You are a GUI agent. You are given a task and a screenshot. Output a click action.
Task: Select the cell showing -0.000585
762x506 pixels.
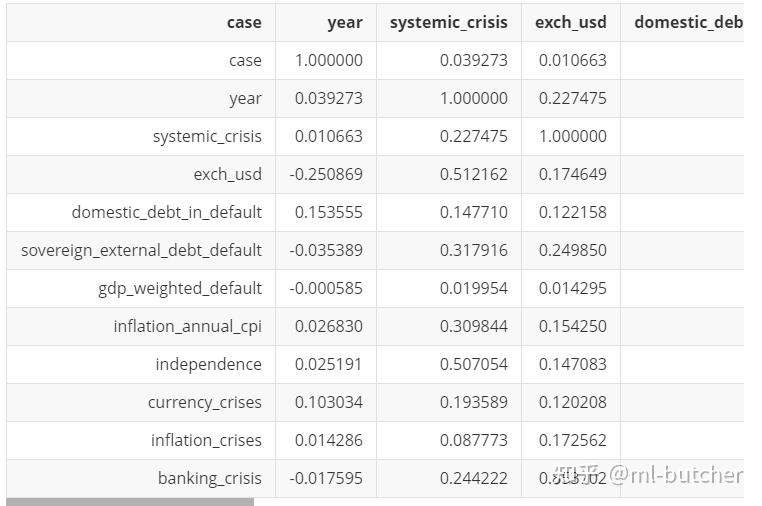tap(326, 288)
